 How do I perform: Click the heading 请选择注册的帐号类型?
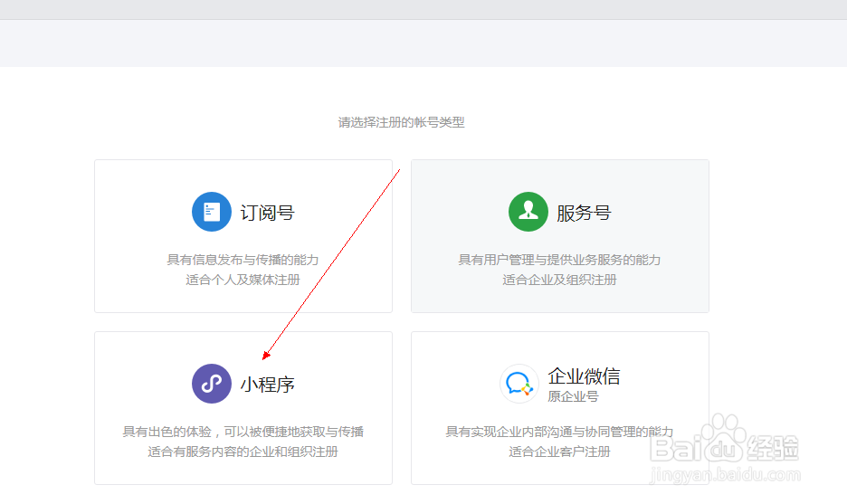(402, 123)
